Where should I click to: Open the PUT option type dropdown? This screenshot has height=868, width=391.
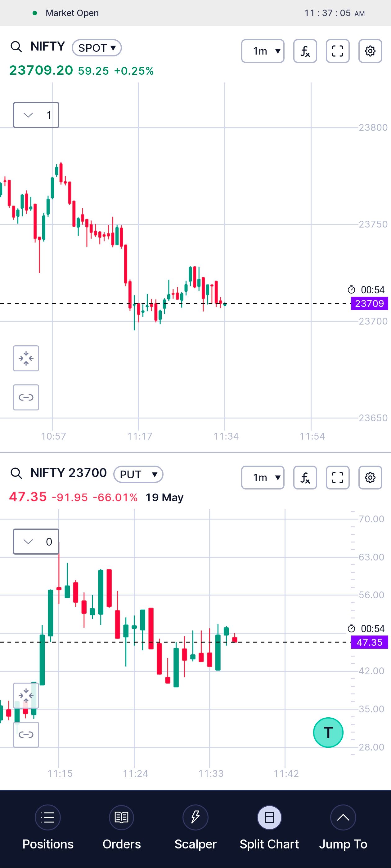(x=138, y=474)
